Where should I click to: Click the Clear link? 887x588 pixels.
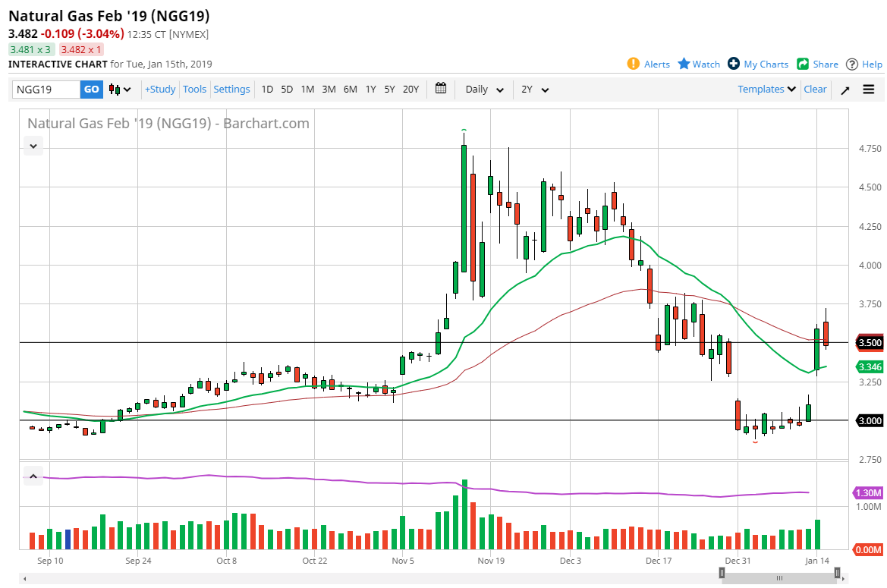click(815, 89)
